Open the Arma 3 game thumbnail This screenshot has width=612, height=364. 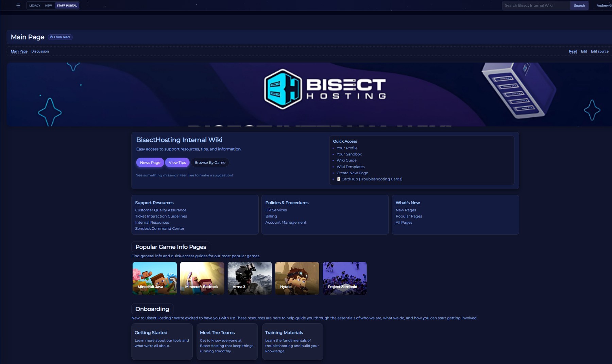point(250,278)
